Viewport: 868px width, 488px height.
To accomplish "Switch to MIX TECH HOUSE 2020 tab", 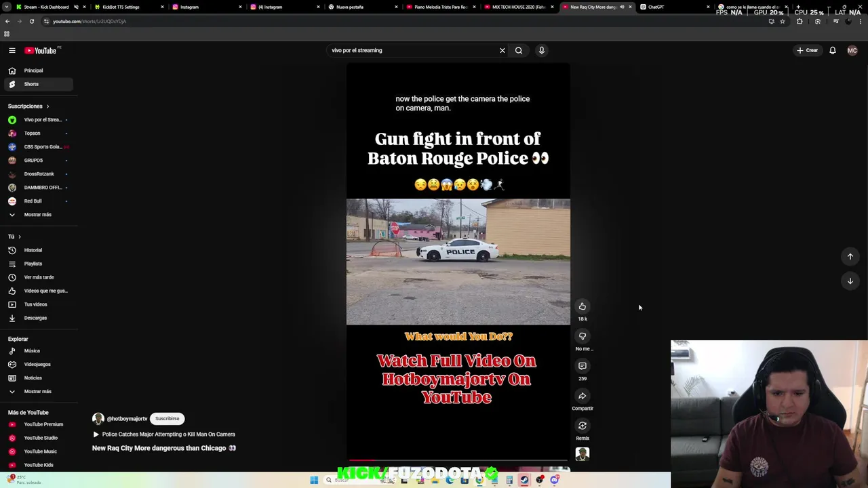I will (x=518, y=7).
